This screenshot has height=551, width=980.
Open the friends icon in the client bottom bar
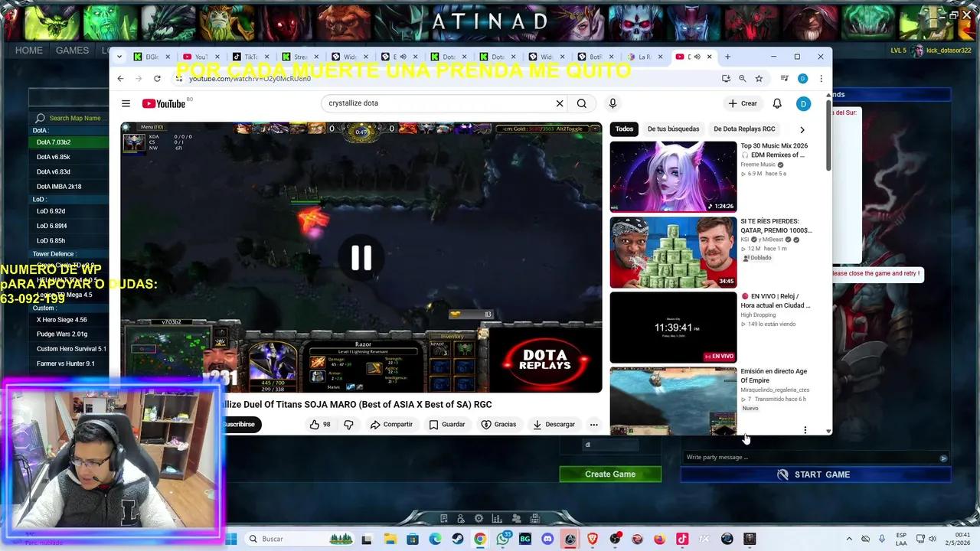click(x=516, y=519)
